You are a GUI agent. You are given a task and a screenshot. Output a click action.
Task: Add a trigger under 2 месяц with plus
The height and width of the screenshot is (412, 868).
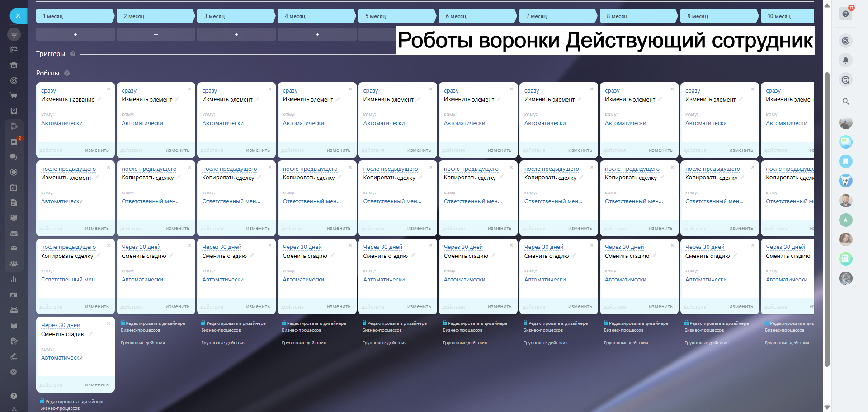click(156, 34)
